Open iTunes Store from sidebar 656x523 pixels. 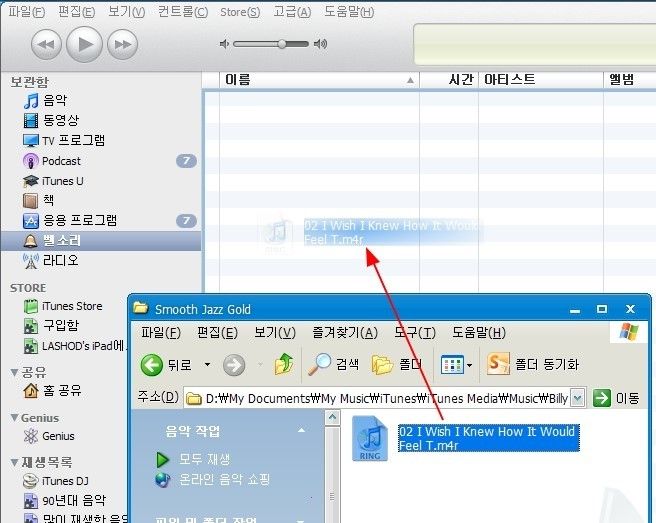72,306
